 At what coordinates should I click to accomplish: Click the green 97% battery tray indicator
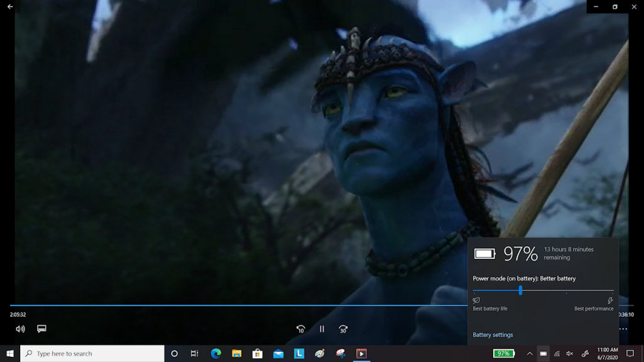(504, 353)
